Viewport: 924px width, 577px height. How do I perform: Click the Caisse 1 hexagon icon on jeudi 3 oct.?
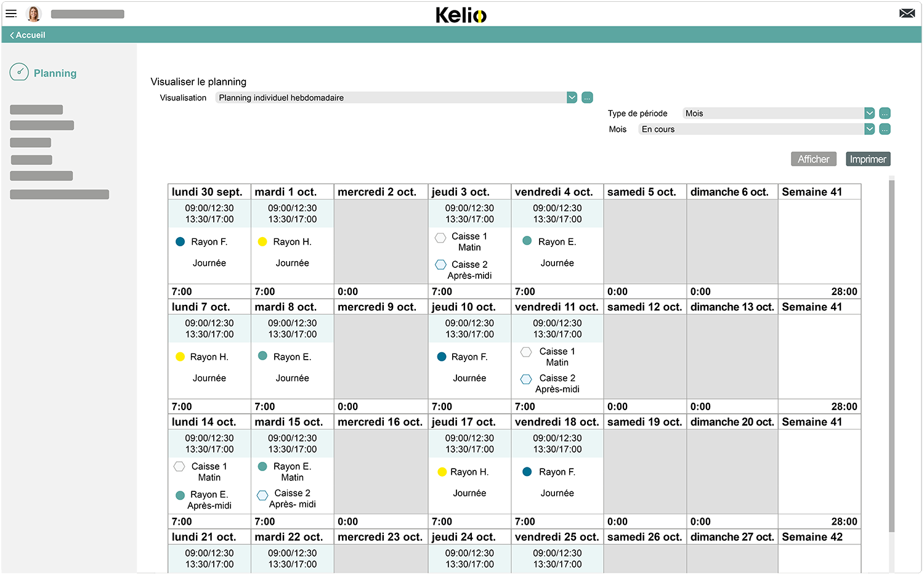click(x=440, y=237)
